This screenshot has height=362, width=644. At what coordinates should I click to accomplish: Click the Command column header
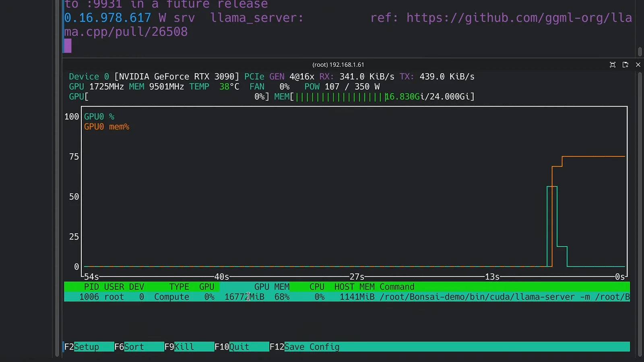click(x=397, y=287)
